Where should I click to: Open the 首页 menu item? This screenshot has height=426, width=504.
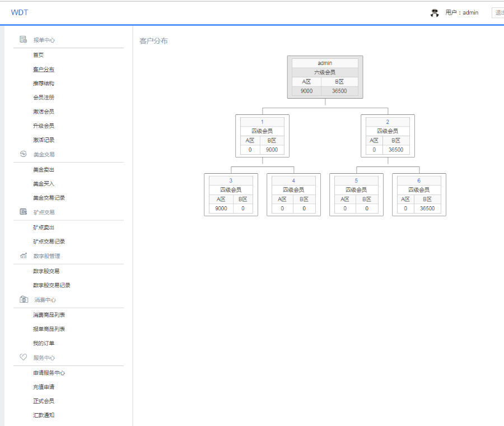click(38, 55)
